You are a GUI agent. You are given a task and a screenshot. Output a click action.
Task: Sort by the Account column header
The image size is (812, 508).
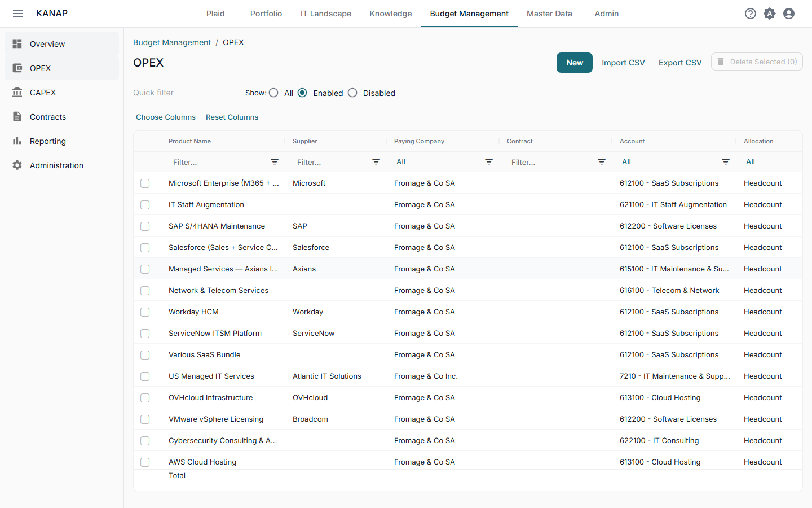coord(632,141)
